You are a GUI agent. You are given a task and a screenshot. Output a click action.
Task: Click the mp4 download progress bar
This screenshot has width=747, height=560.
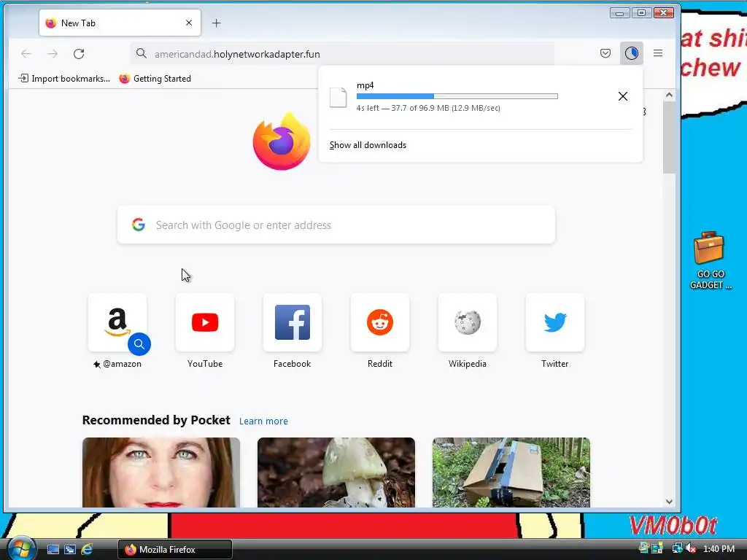tap(457, 96)
